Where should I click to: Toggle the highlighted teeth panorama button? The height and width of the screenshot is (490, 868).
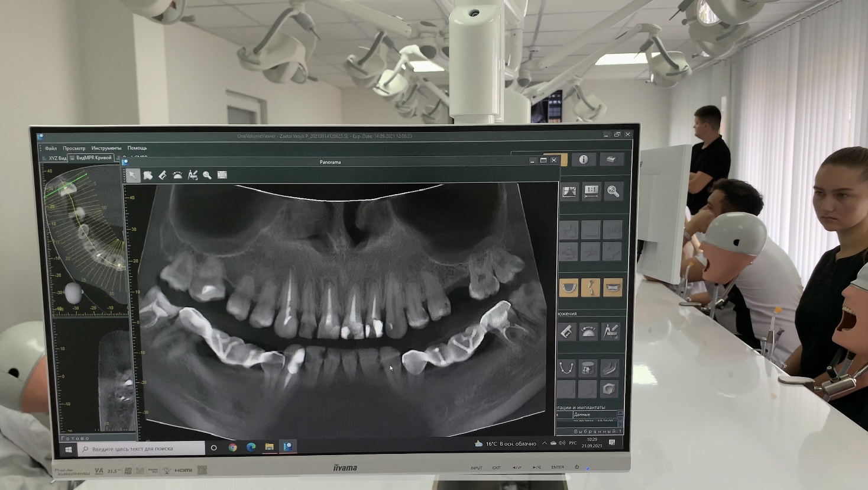pyautogui.click(x=613, y=288)
